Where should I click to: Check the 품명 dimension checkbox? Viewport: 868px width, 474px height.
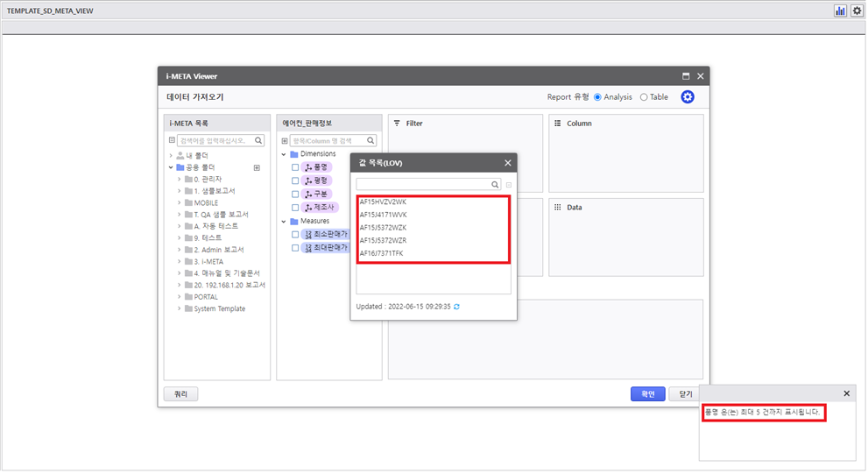[296, 166]
